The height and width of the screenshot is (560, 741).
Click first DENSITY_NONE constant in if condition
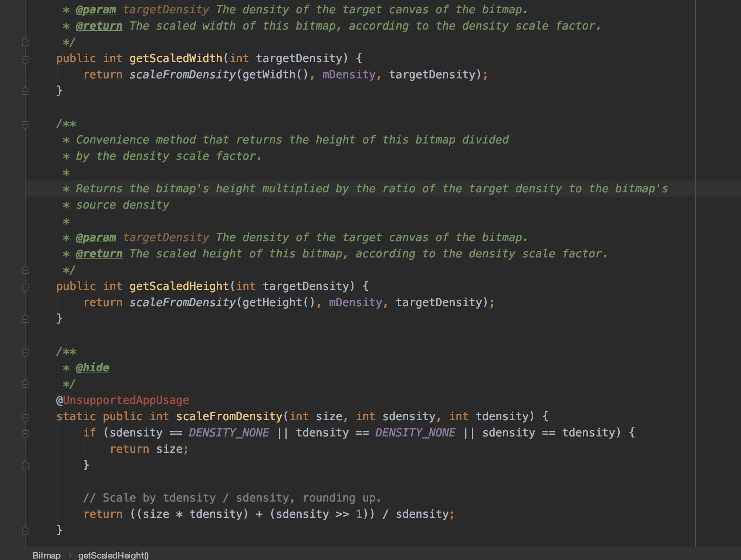(229, 433)
